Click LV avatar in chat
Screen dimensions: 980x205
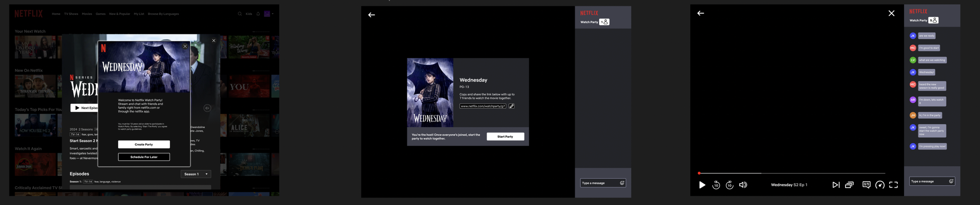coord(913,60)
